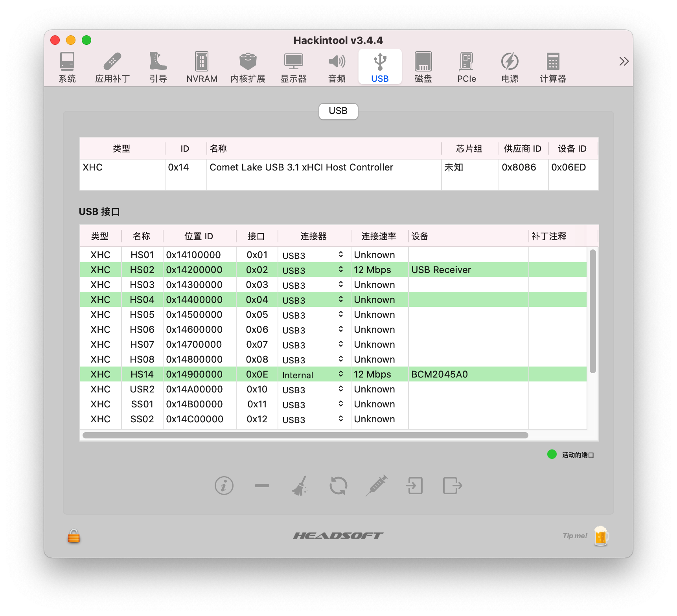Open the 磁盘 disk section

pos(423,67)
